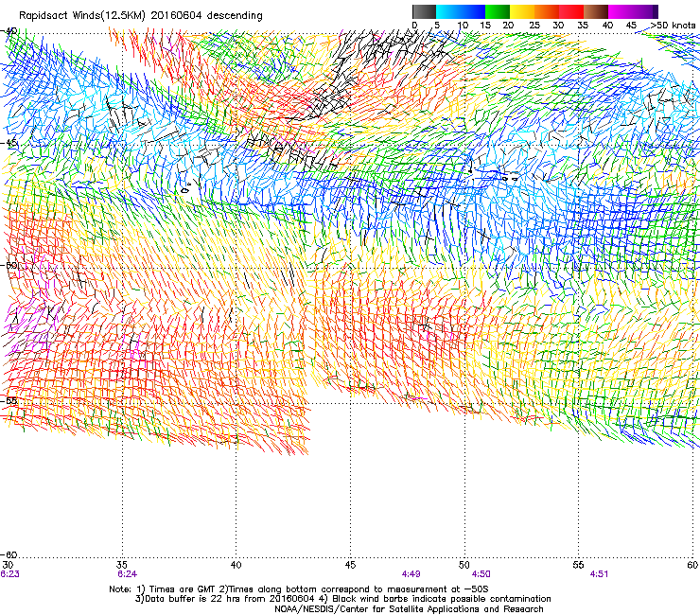
Task: Pick the orange 25-30 knots legend swatch
Action: [x=547, y=11]
